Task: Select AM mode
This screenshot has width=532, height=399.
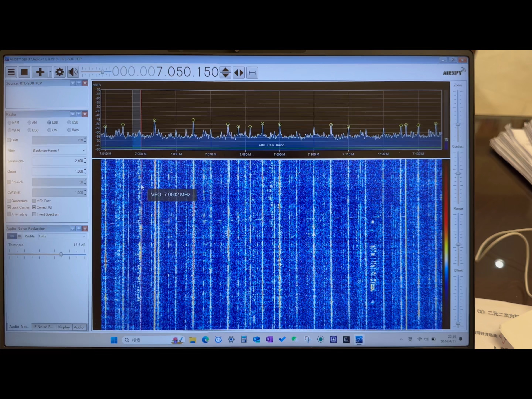Action: (x=29, y=123)
